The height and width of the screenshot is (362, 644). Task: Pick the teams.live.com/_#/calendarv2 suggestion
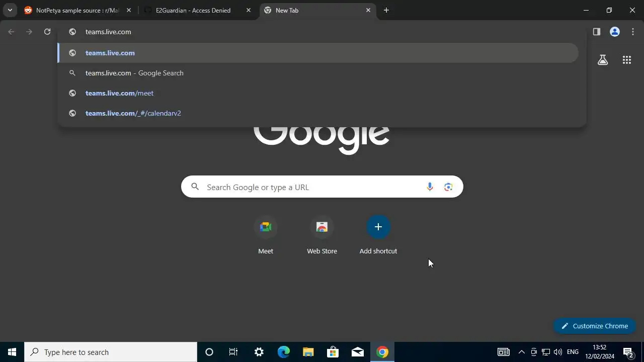318,113
